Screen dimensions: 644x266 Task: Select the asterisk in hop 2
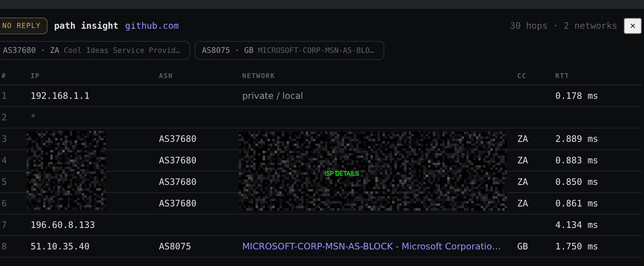coord(33,116)
